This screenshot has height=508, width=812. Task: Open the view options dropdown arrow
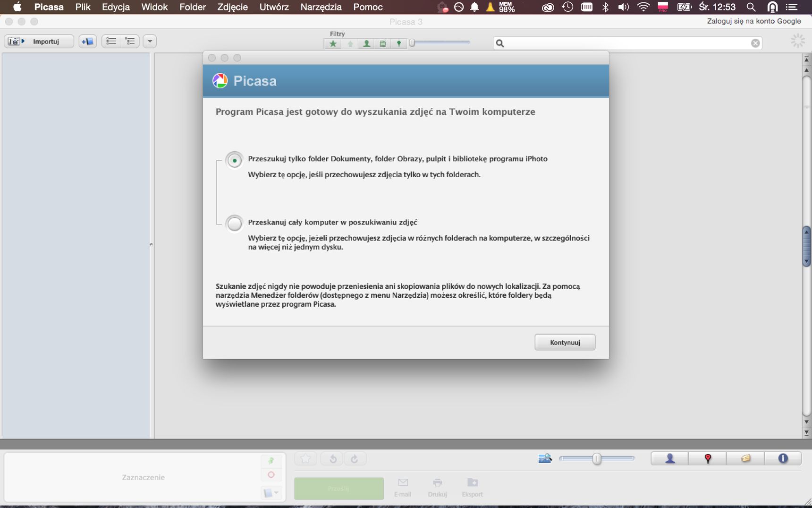coord(150,42)
